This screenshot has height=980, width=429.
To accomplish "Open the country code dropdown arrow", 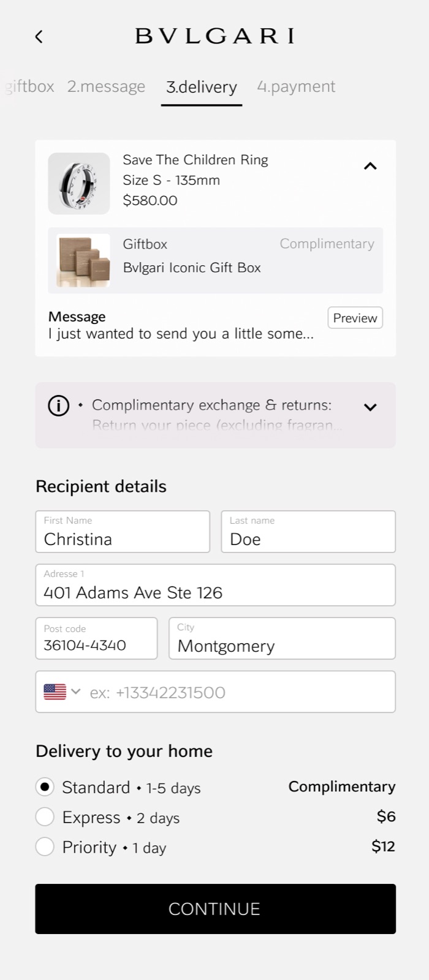I will tap(76, 692).
